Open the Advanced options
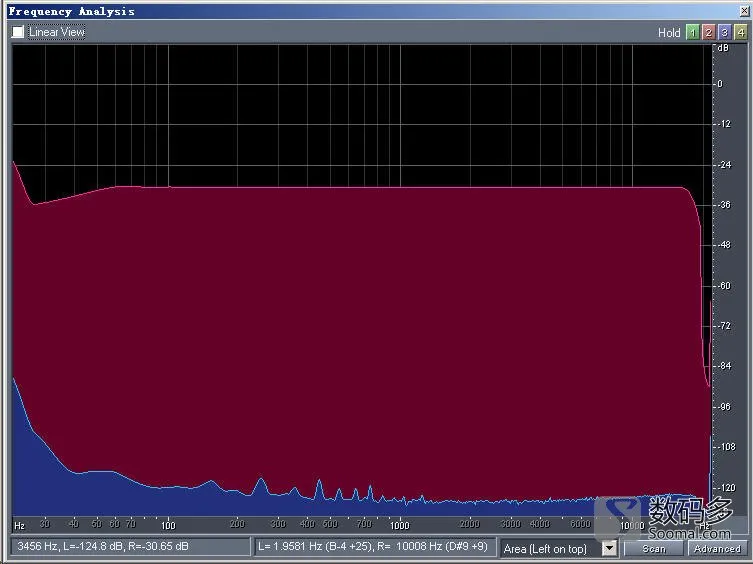 pos(717,548)
